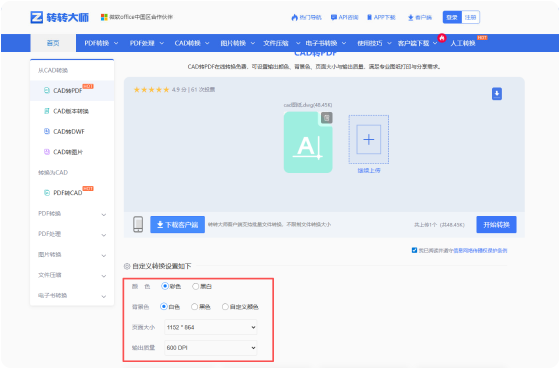Screen dimensions: 560x369
Task: Expand 文件压缩 section in left sidebar
Action: [x=72, y=275]
